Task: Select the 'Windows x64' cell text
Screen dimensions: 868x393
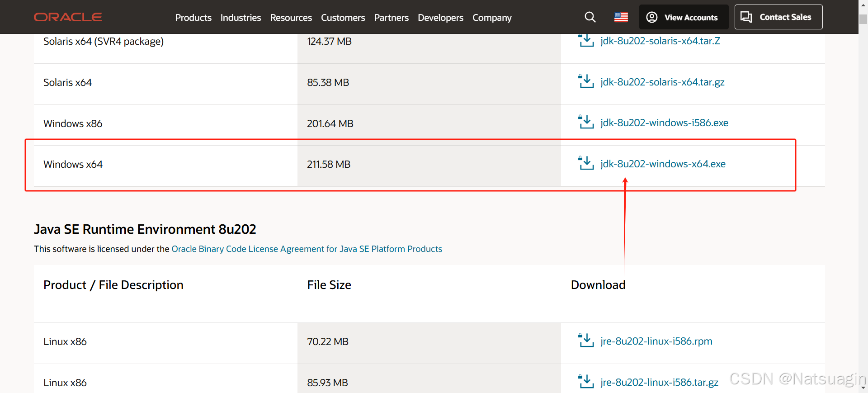Action: pyautogui.click(x=73, y=164)
